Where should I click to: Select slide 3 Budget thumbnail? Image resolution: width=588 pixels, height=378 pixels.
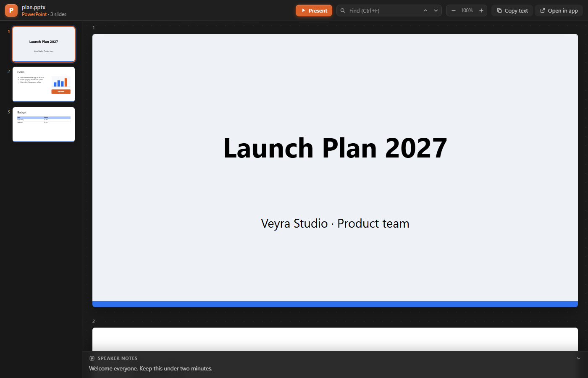(x=44, y=124)
